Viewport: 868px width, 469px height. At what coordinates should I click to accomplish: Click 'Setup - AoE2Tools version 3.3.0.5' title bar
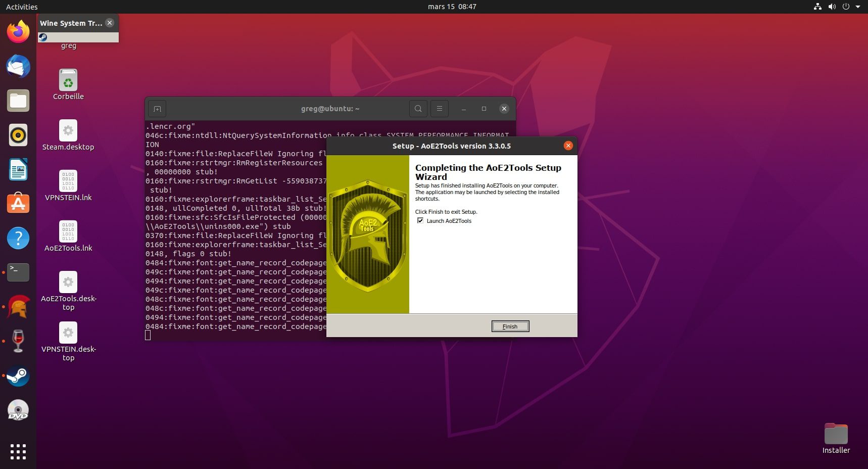click(452, 146)
